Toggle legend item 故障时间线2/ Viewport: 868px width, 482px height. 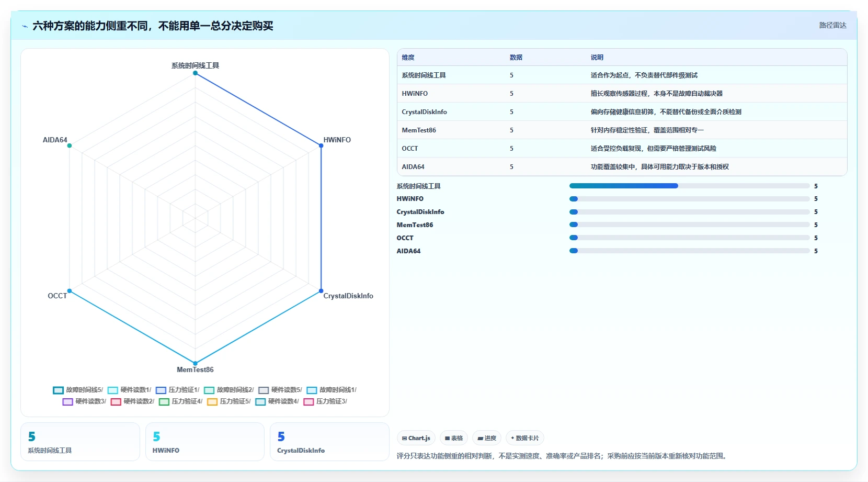click(x=229, y=390)
